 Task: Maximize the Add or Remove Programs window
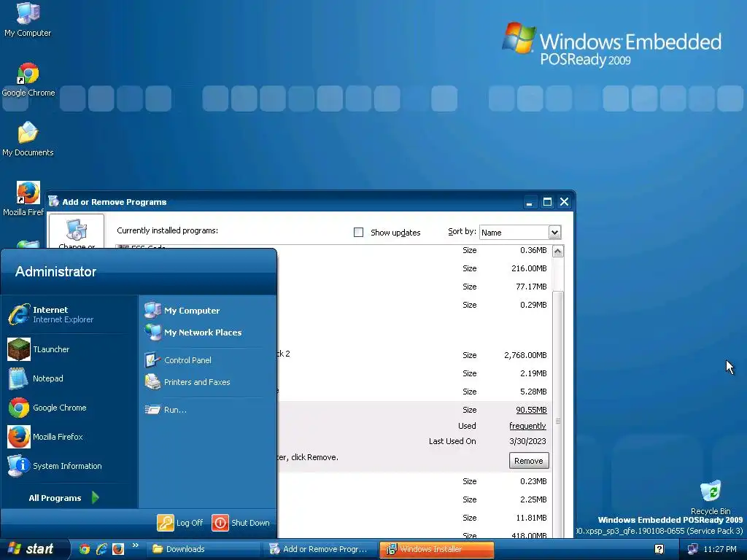pyautogui.click(x=547, y=202)
